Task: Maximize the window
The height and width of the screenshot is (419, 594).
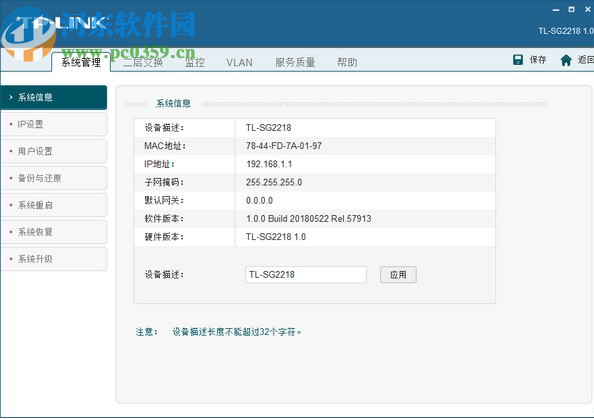Action: point(571,9)
